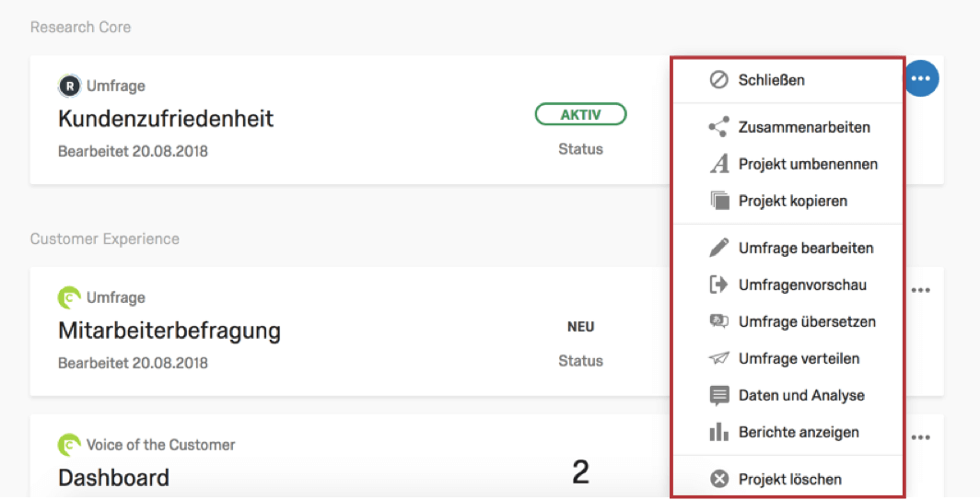
Task: Open the Voice of the Customer Dashboard
Action: coord(114,478)
